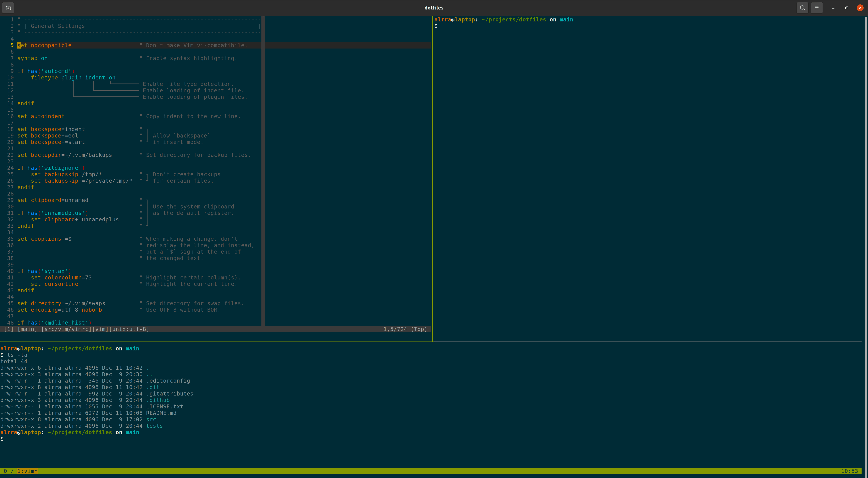The image size is (868, 478).
Task: Open the hamburger menu icon
Action: pos(816,7)
